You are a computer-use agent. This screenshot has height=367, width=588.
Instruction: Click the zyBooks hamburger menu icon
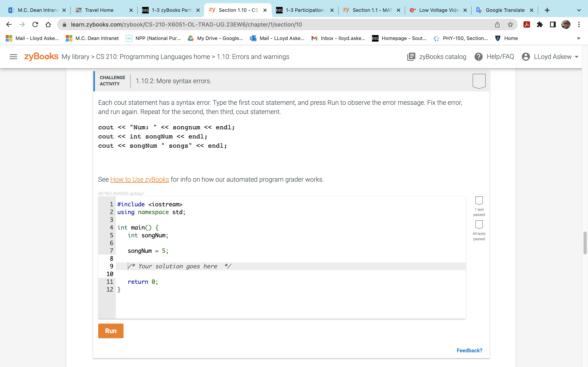click(13, 57)
